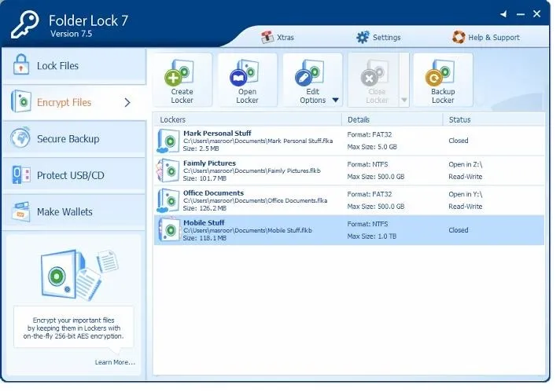Click the Mobile Stuff.flkb file path
The width and height of the screenshot is (560, 392).
[x=248, y=230]
